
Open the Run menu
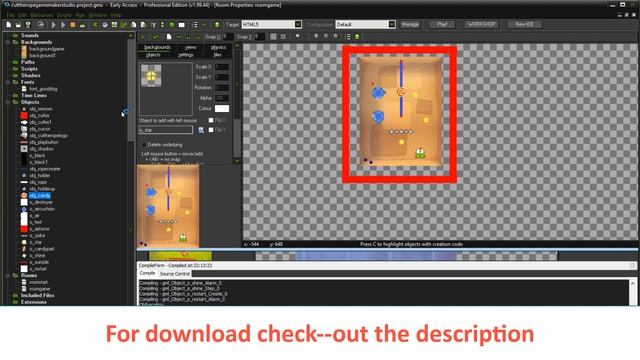[80, 15]
